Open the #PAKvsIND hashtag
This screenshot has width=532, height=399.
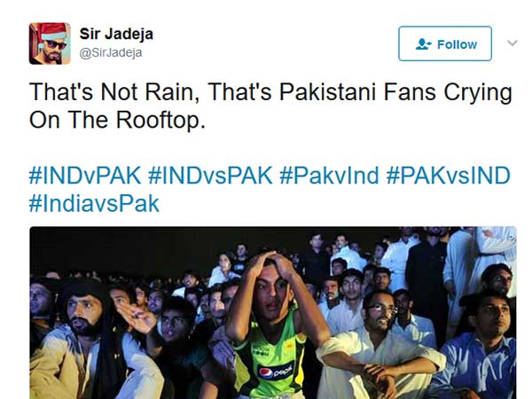pos(448,176)
